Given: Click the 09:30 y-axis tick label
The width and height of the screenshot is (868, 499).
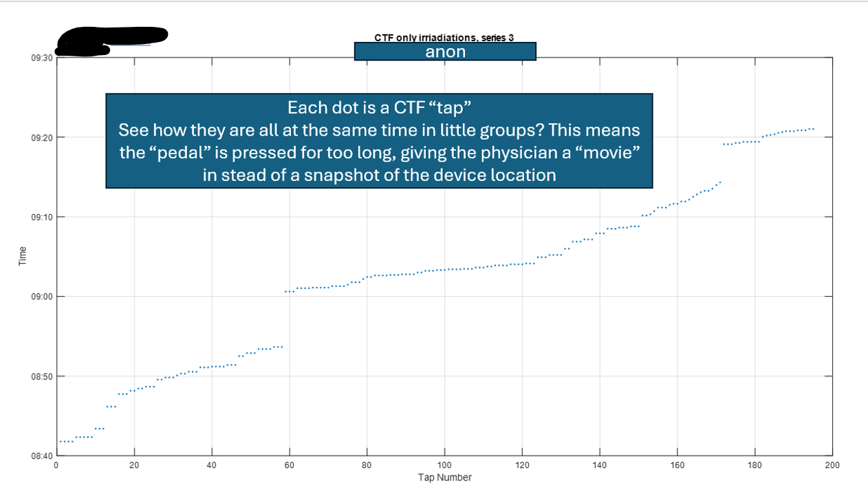Looking at the screenshot, I should [x=43, y=58].
